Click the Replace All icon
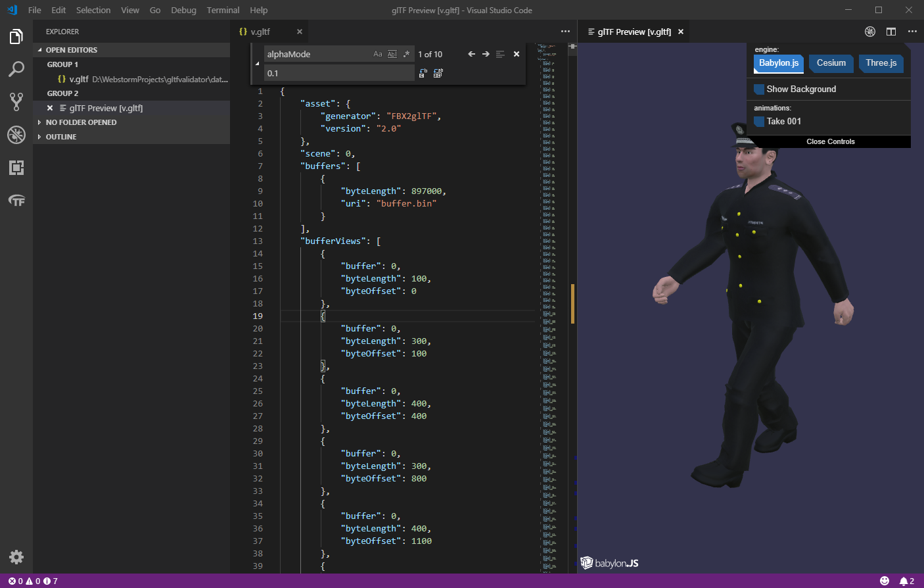 (438, 73)
